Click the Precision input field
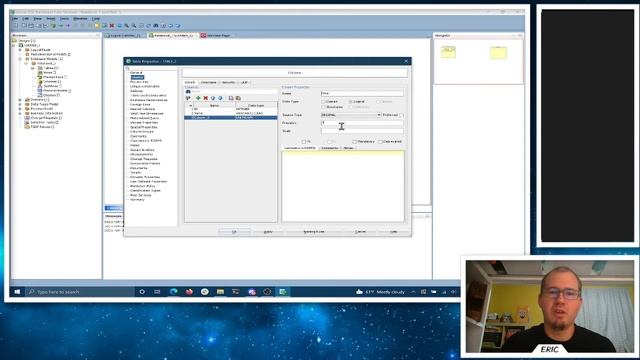This screenshot has width=640, height=360. [x=362, y=123]
